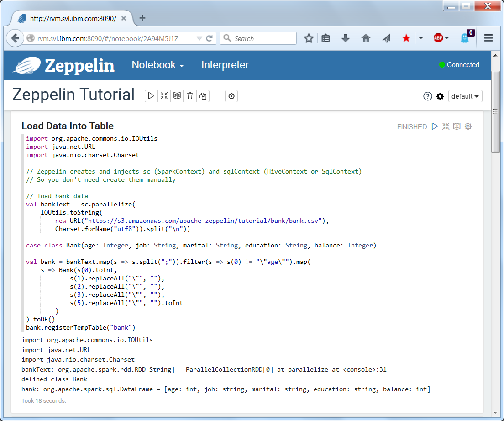The width and height of the screenshot is (504, 421).
Task: Reload the page with the refresh icon
Action: pyautogui.click(x=209, y=38)
